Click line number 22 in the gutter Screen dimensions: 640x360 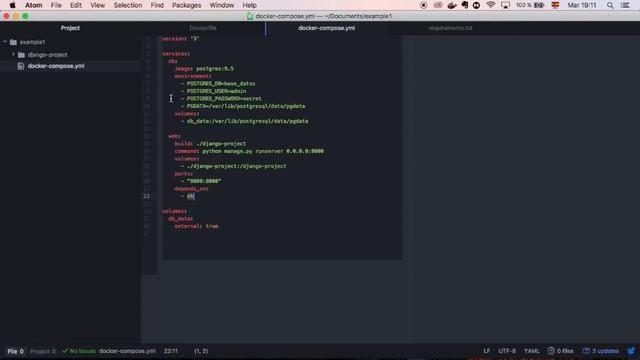pyautogui.click(x=147, y=196)
